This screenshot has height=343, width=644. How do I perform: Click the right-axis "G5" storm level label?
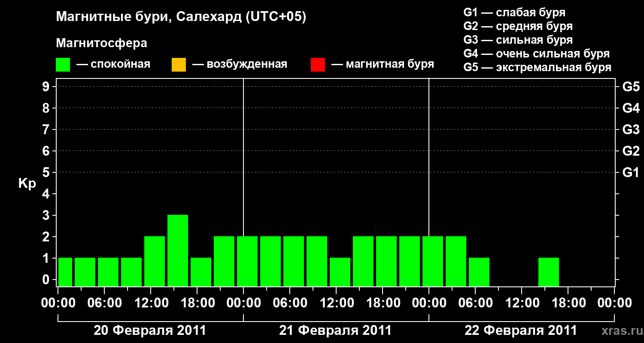631,87
